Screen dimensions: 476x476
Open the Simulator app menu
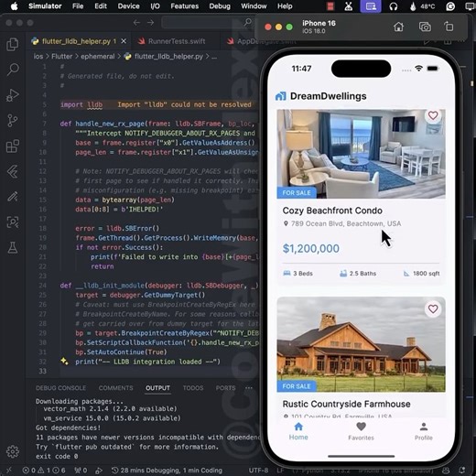[x=45, y=6]
